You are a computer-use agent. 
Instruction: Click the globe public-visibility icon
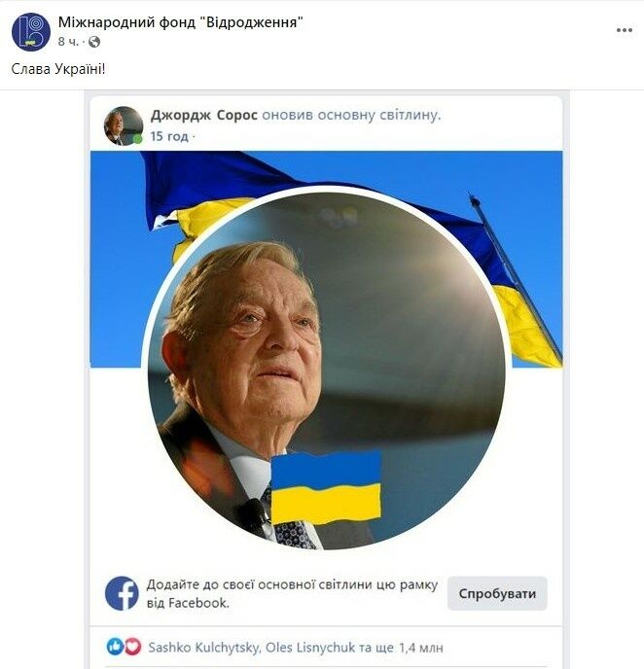coord(94,42)
